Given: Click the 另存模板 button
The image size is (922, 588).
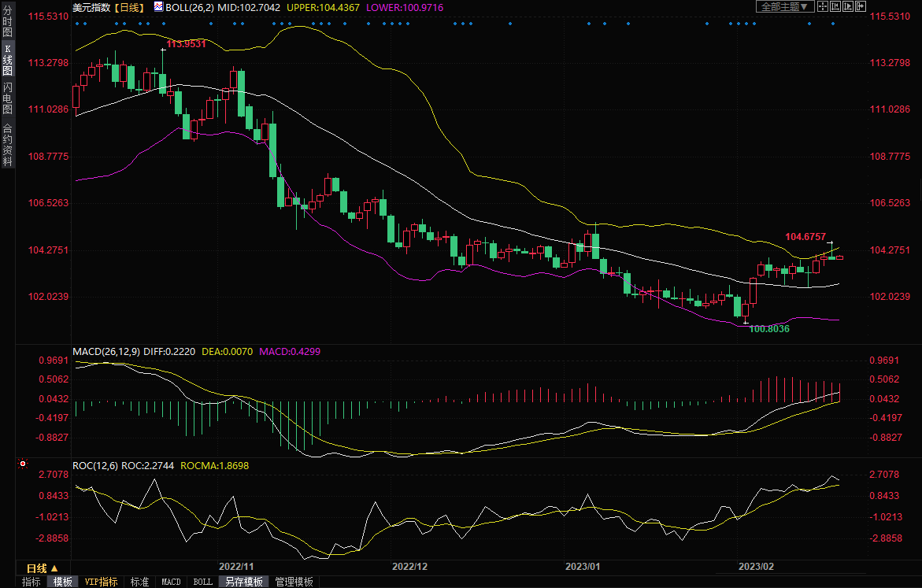Looking at the screenshot, I should 243,582.
